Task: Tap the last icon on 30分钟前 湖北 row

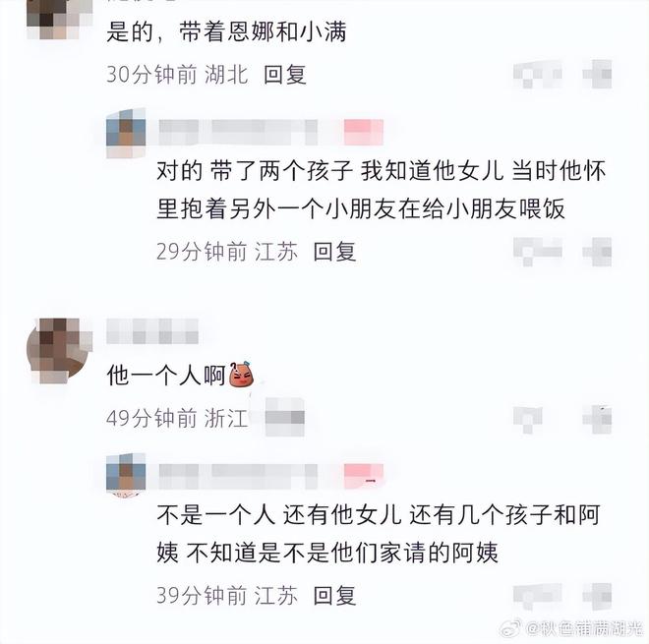Action: coord(597,75)
